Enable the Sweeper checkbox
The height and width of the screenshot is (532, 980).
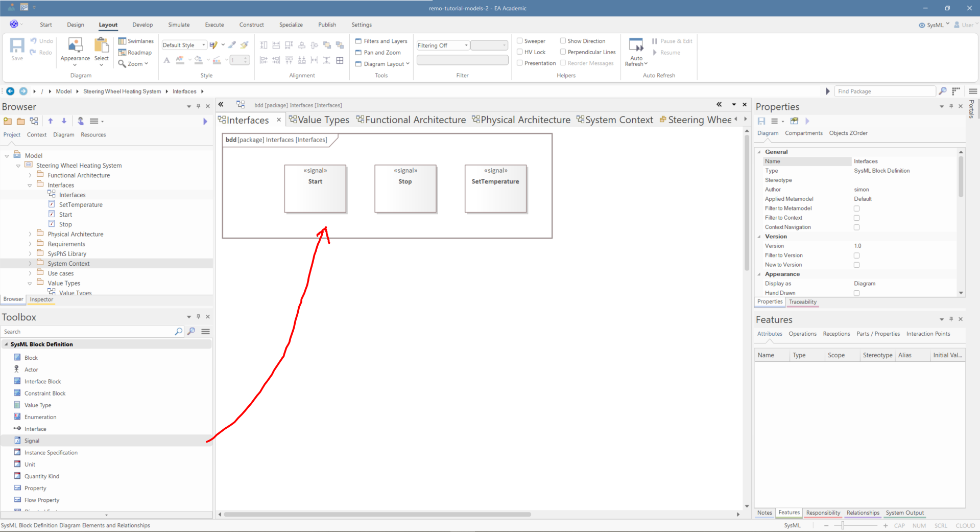tap(520, 41)
